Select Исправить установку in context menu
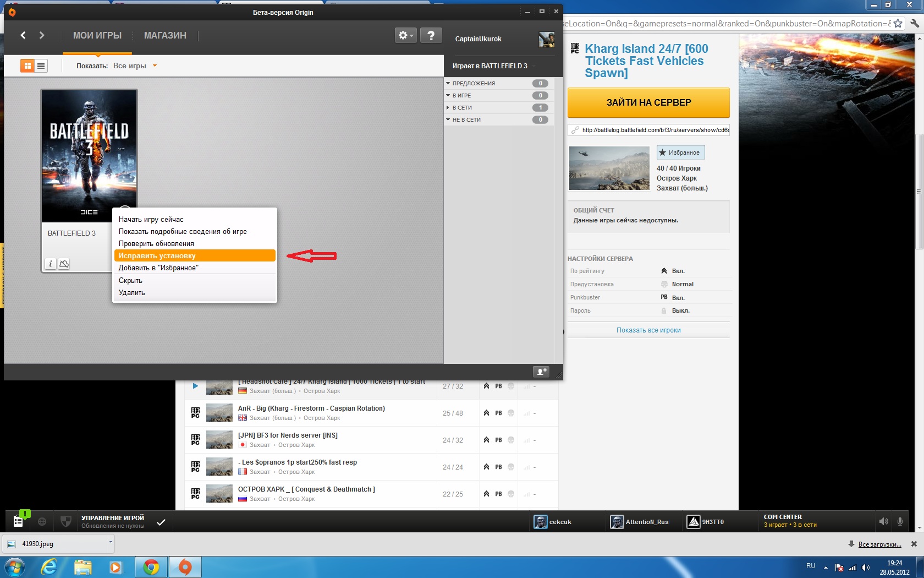Image resolution: width=924 pixels, height=578 pixels. coord(194,255)
